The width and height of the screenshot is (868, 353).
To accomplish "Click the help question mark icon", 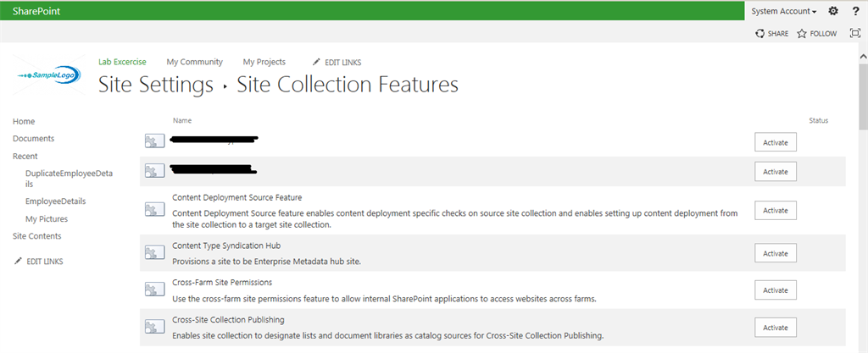I will click(x=854, y=11).
